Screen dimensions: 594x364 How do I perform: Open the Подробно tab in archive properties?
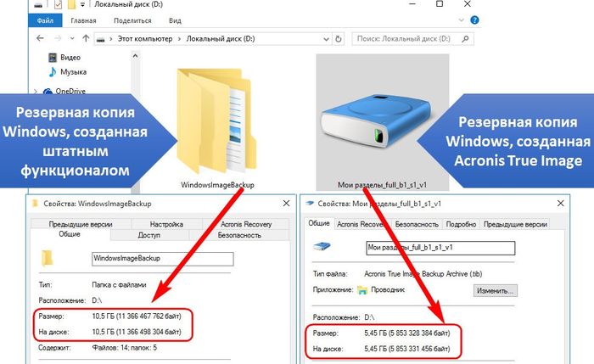click(x=461, y=224)
